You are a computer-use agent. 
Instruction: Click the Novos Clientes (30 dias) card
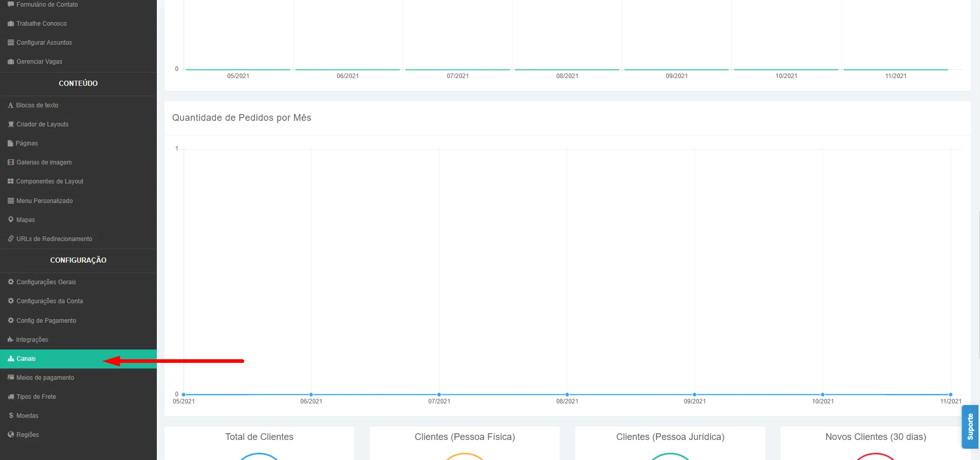(x=876, y=443)
